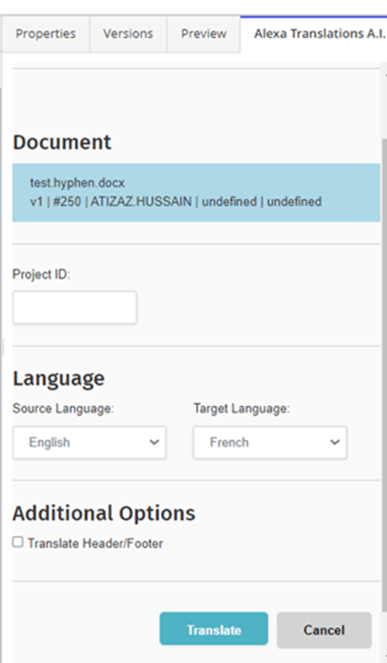This screenshot has height=663, width=387.
Task: Click the chevron arrow on English selector
Action: 154,442
